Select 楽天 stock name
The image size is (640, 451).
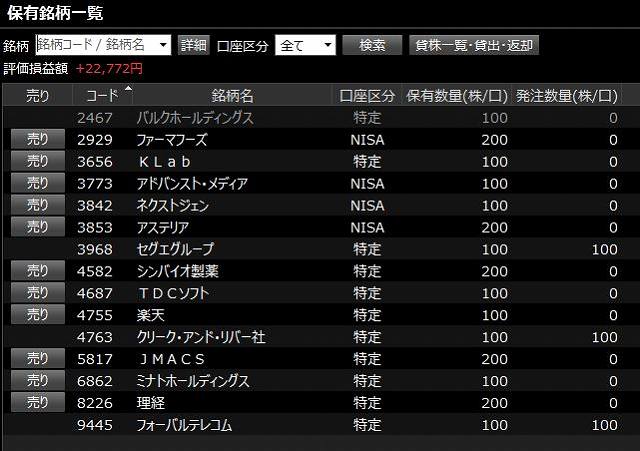[151, 315]
